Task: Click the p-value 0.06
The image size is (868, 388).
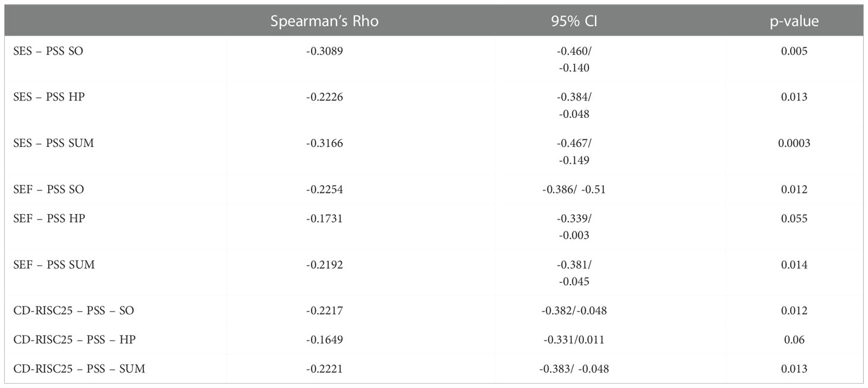Action: pos(794,340)
